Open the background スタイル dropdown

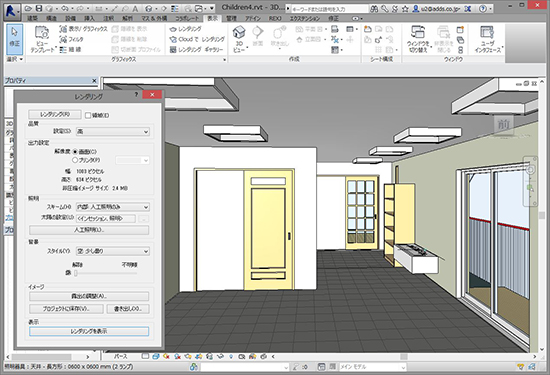click(x=113, y=251)
